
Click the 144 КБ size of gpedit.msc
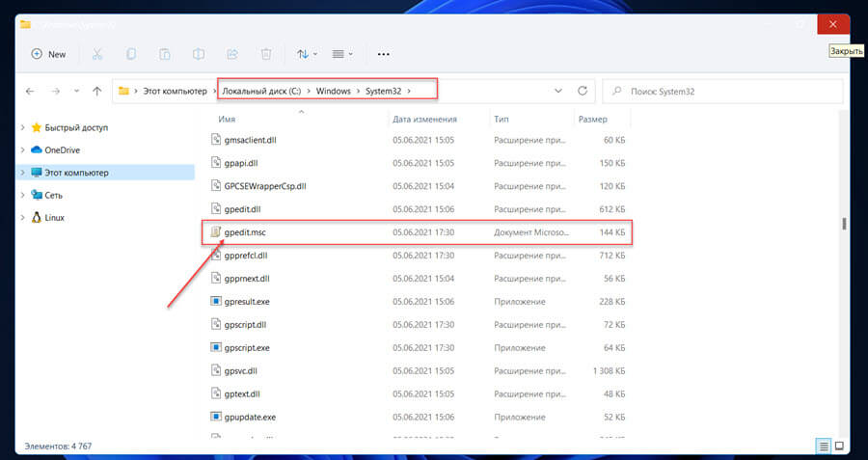pyautogui.click(x=612, y=232)
